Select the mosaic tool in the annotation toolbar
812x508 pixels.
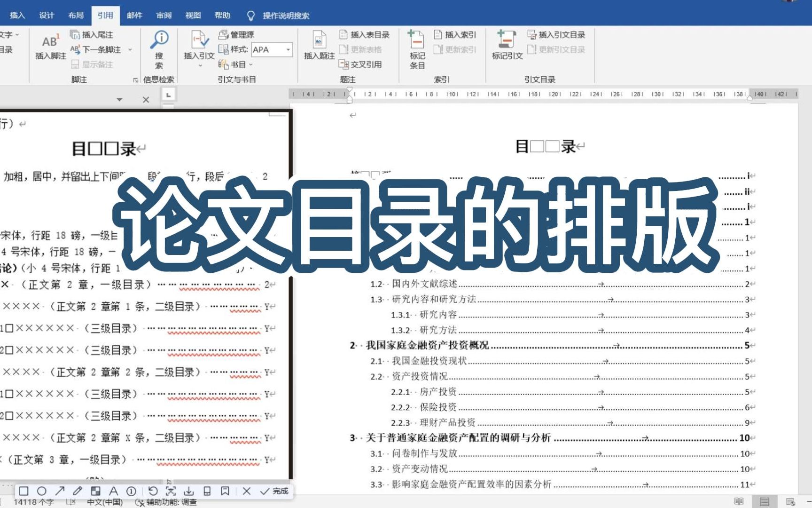96,491
